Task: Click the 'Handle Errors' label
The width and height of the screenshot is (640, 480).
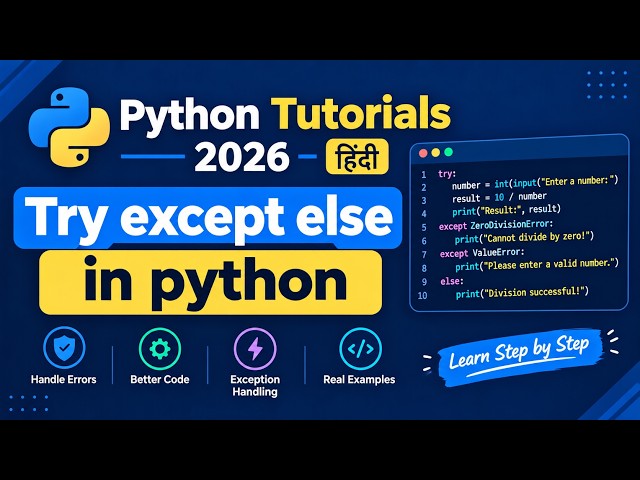Action: [x=64, y=380]
